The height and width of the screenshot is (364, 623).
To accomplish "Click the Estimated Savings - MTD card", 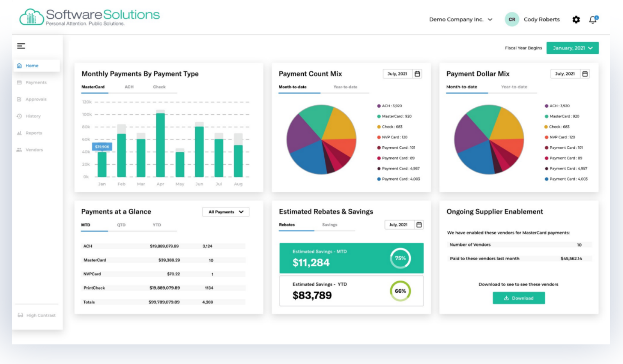I will coord(351,258).
